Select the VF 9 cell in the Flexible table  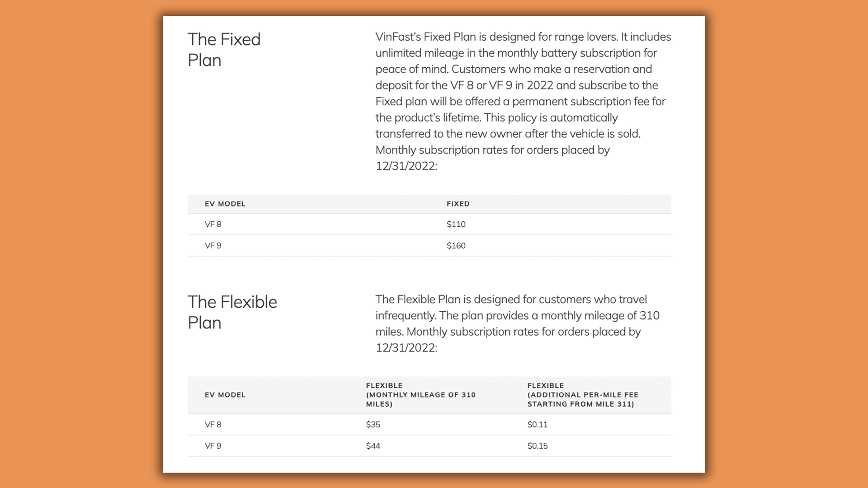pyautogui.click(x=213, y=446)
